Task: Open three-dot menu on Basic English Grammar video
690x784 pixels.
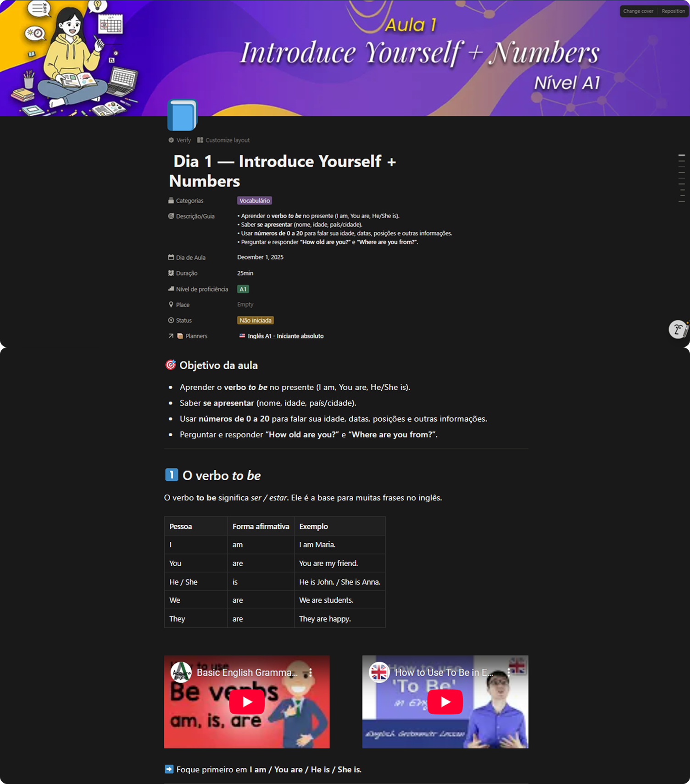Action: (311, 673)
